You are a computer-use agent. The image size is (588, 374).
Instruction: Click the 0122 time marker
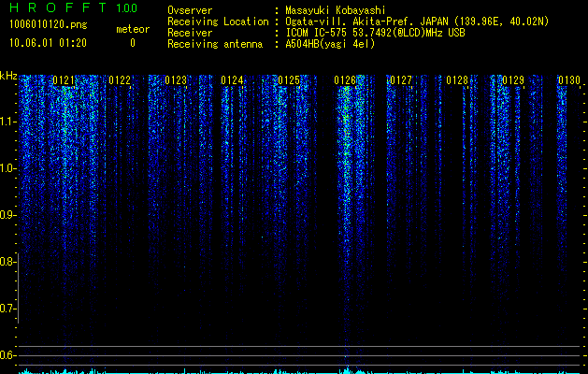pyautogui.click(x=120, y=80)
